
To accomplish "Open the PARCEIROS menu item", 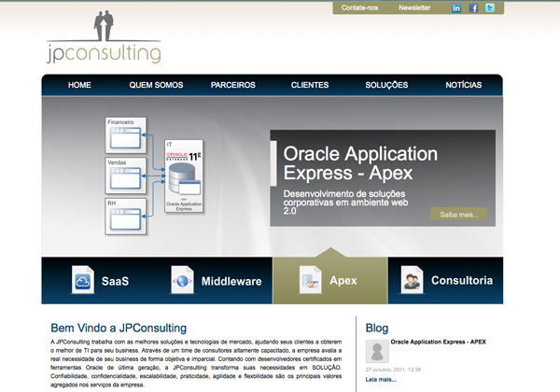I will 232,85.
